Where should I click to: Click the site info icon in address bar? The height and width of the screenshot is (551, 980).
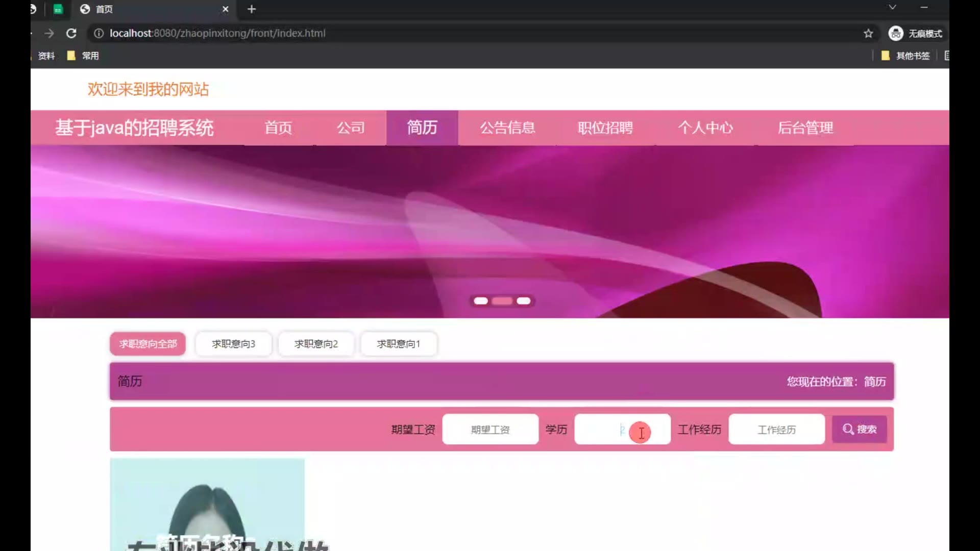(99, 33)
